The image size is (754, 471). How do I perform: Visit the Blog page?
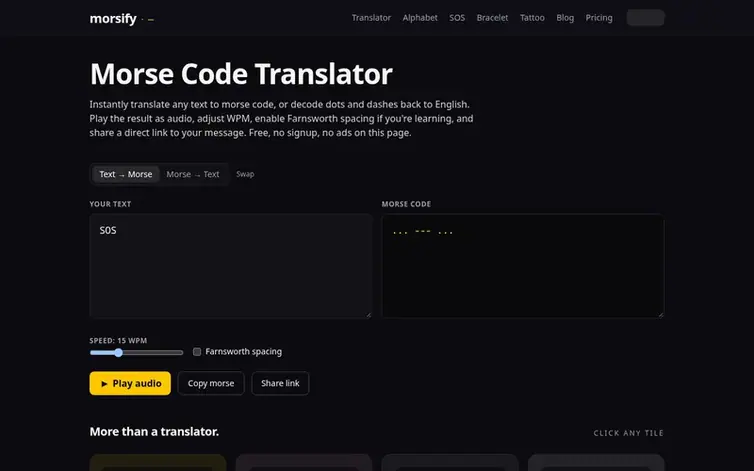pos(565,18)
